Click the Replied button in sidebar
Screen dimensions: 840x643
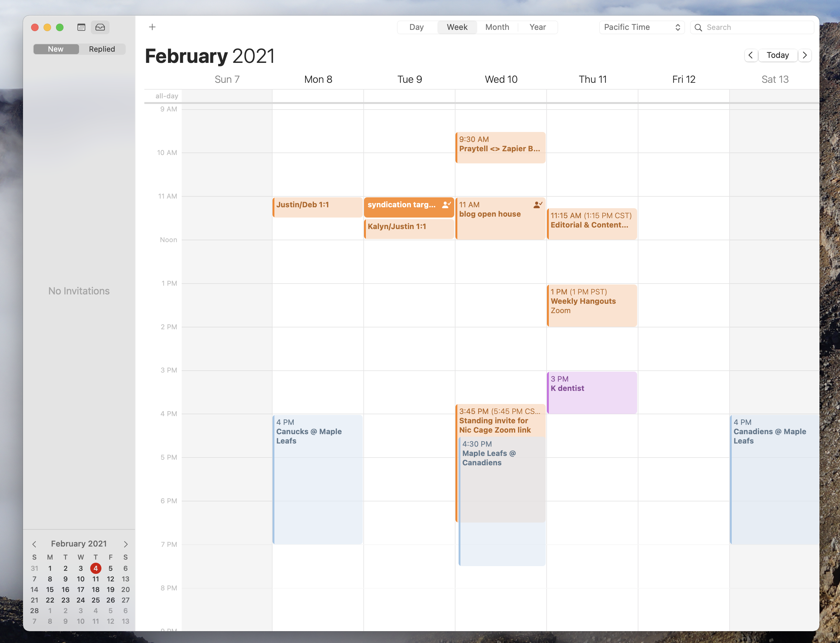(x=103, y=49)
